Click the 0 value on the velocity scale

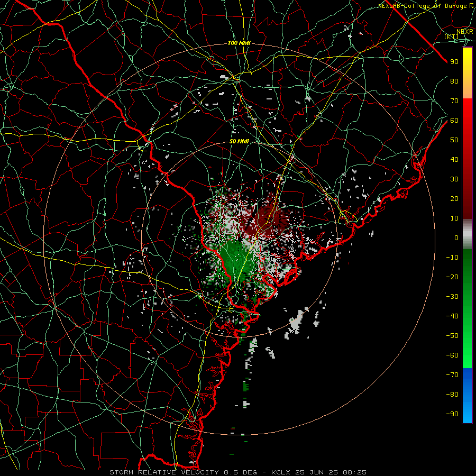[x=456, y=237]
